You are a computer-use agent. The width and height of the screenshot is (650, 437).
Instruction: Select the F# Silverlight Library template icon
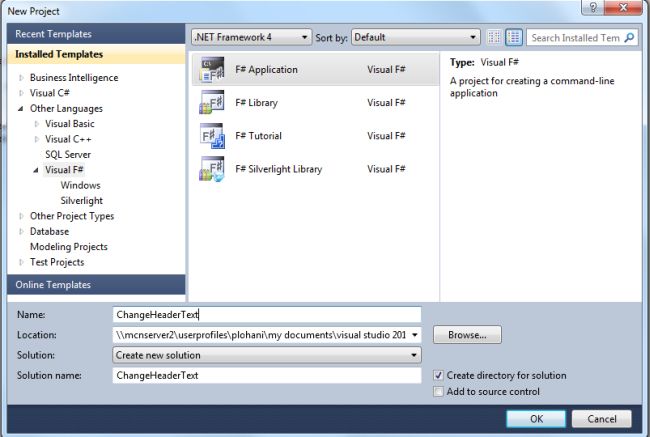(x=212, y=169)
